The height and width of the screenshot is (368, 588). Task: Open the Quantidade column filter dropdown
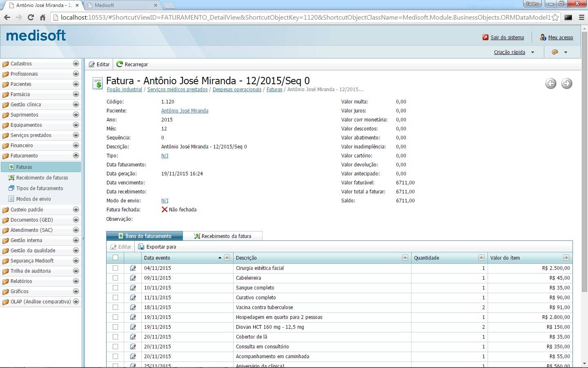click(481, 258)
